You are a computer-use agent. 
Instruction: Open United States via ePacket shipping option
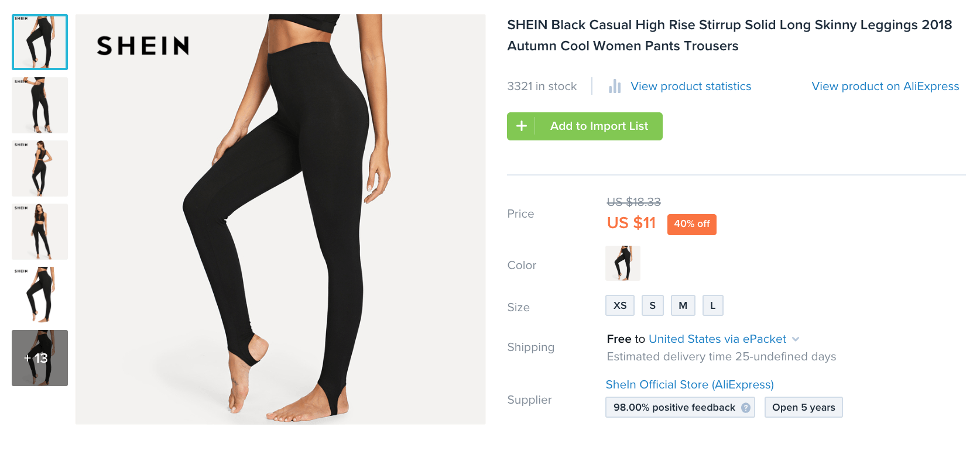pos(717,339)
